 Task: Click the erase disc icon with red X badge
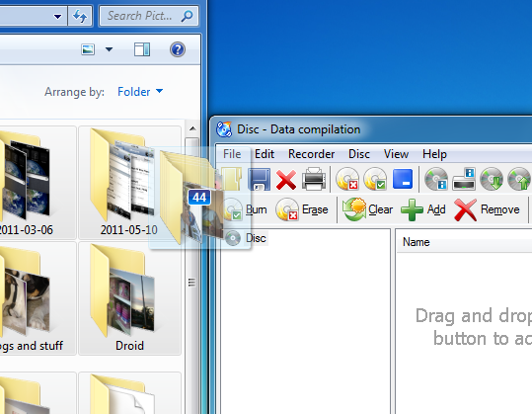pyautogui.click(x=347, y=179)
